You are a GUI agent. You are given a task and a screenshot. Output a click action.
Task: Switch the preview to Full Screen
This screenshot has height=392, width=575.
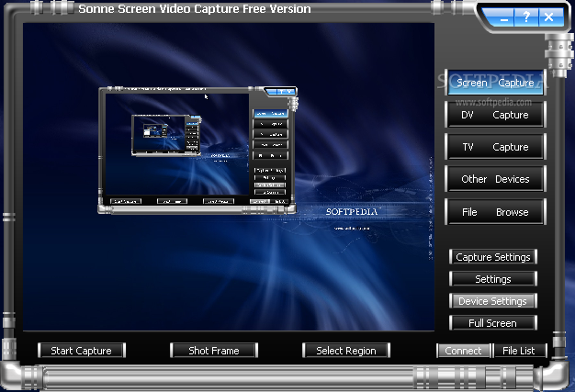493,323
